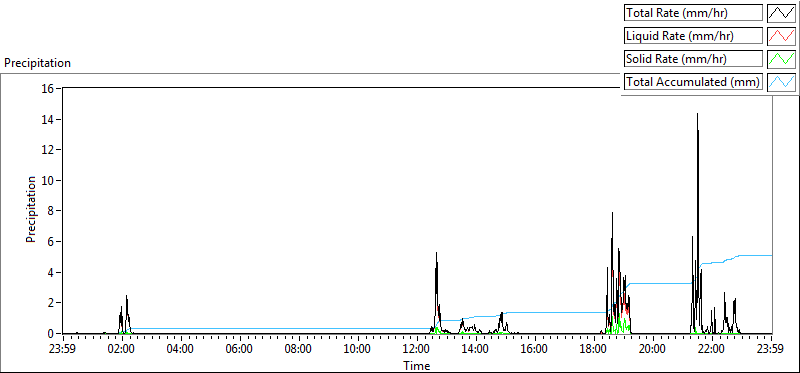Click the 8 tick label on Y axis

(x=52, y=211)
